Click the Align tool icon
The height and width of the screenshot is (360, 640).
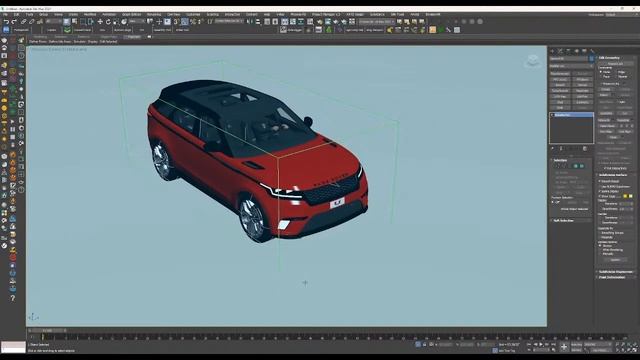(x=258, y=22)
